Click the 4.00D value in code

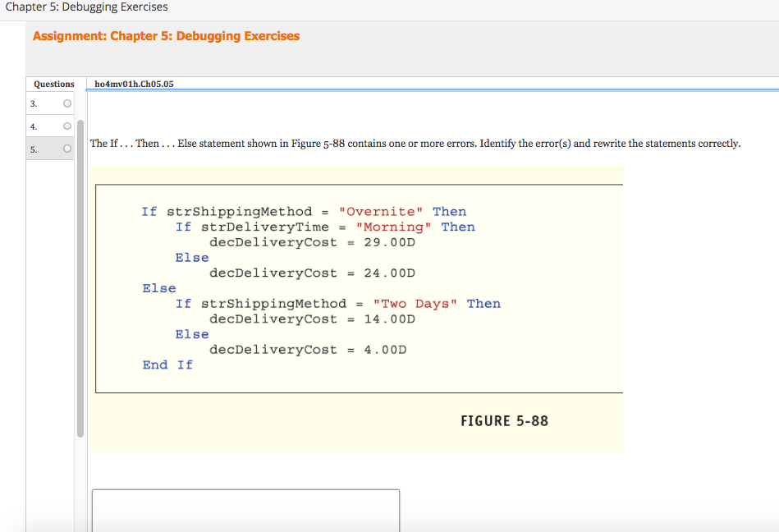point(385,350)
